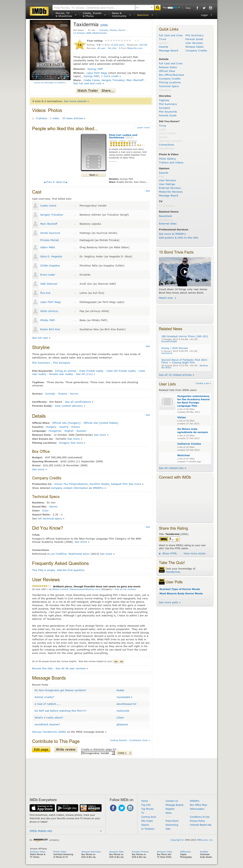Click Next » under the recommendation
243x868 pixels.
pyautogui.click(x=93, y=175)
